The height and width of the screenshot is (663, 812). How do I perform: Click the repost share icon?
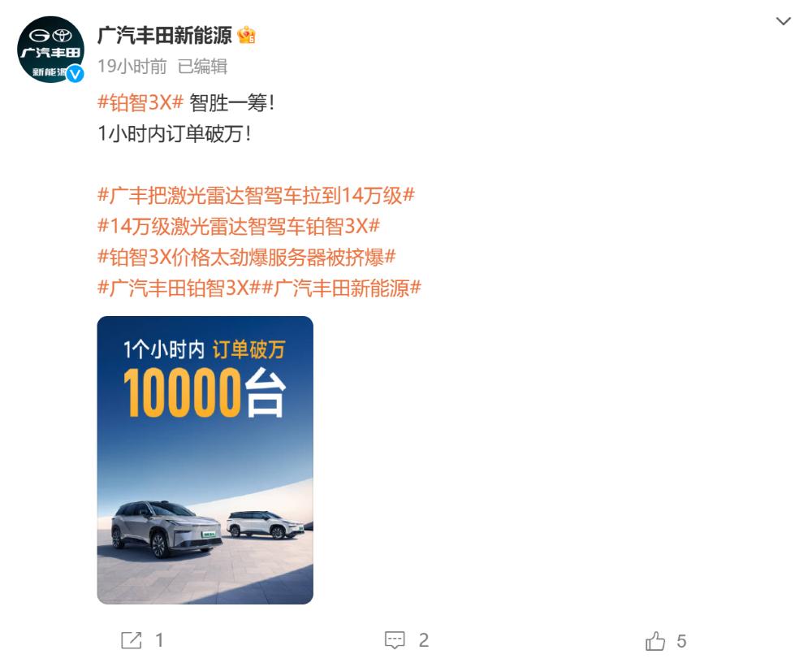pos(131,640)
